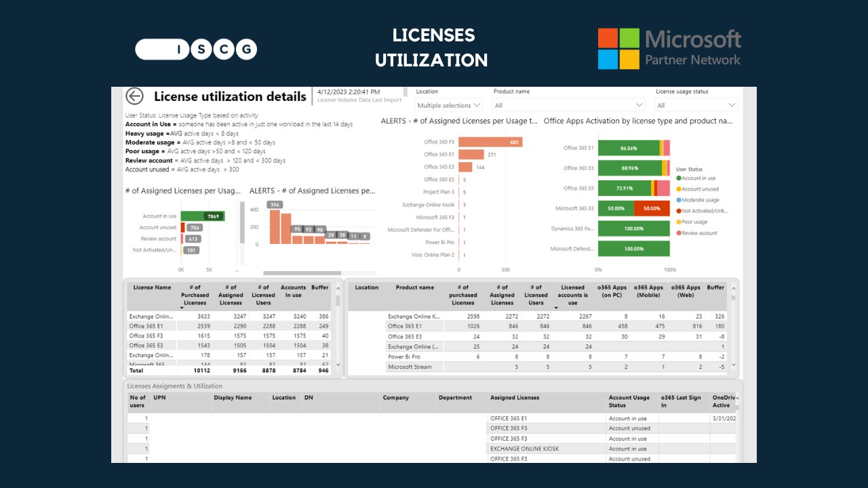Click the Moderate usage legend dot

tap(678, 200)
